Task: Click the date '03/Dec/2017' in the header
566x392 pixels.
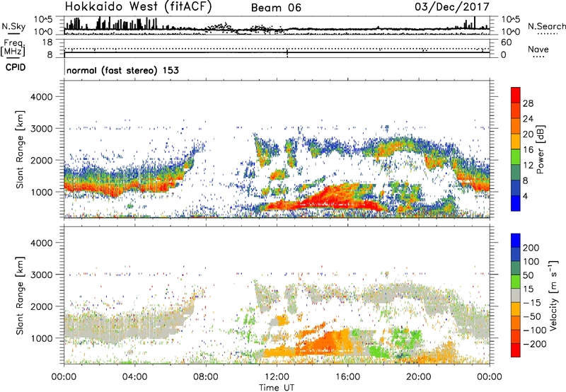Action: pos(452,6)
